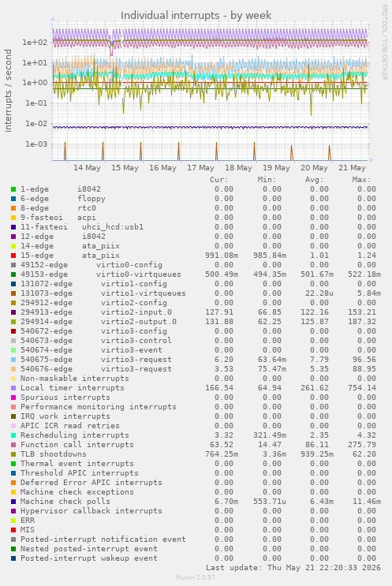The image size is (392, 586).
Task: Click the RRDTOOL / TOBI OETIKER watermark
Action: pyautogui.click(x=384, y=43)
